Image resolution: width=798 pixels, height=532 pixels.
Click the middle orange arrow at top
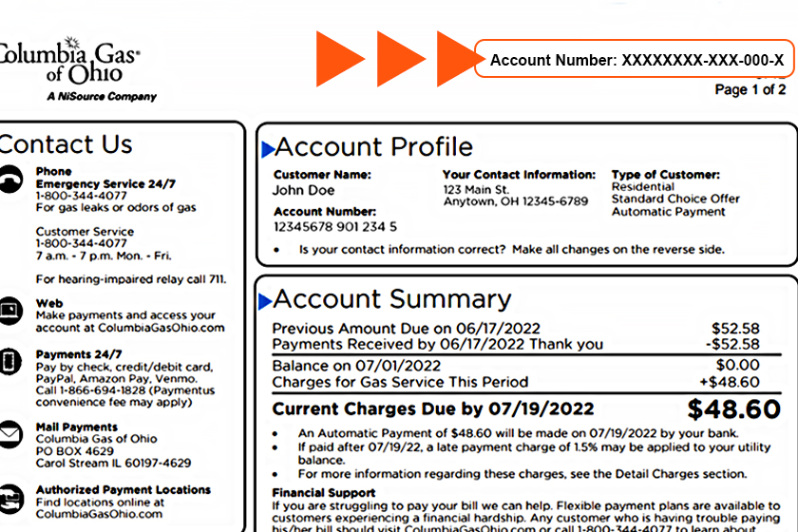(401, 58)
